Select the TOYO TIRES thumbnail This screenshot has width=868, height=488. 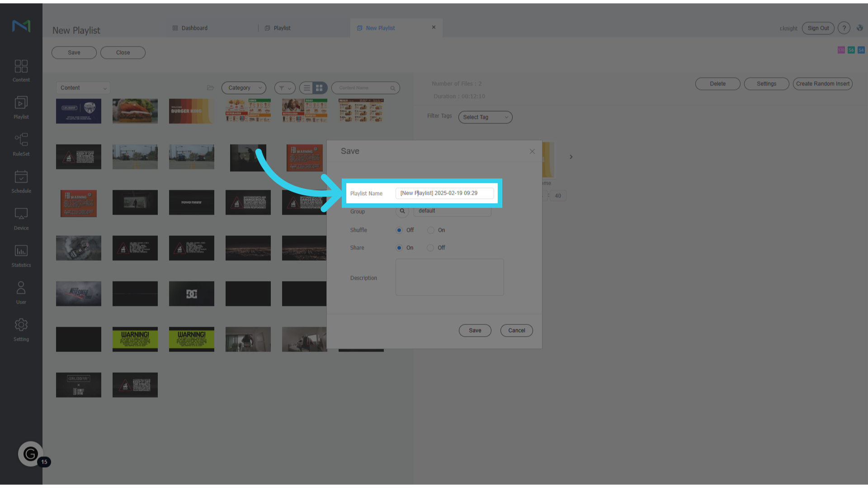point(192,202)
